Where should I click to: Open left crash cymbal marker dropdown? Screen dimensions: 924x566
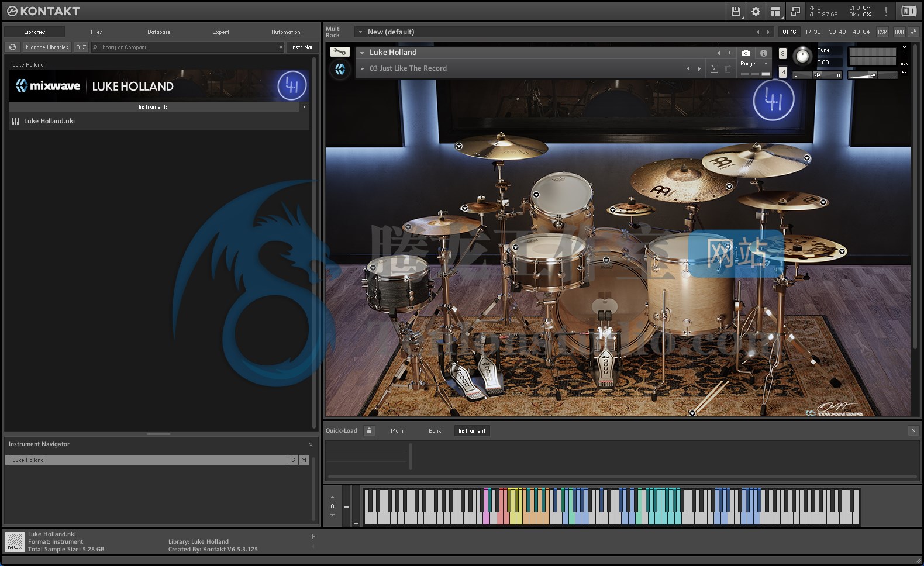coord(459,146)
